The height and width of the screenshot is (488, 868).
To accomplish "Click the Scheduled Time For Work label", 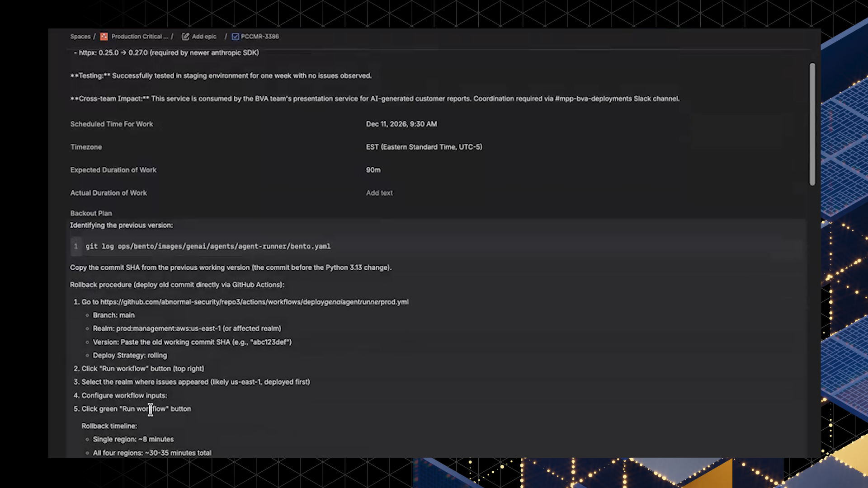I will click(x=112, y=124).
